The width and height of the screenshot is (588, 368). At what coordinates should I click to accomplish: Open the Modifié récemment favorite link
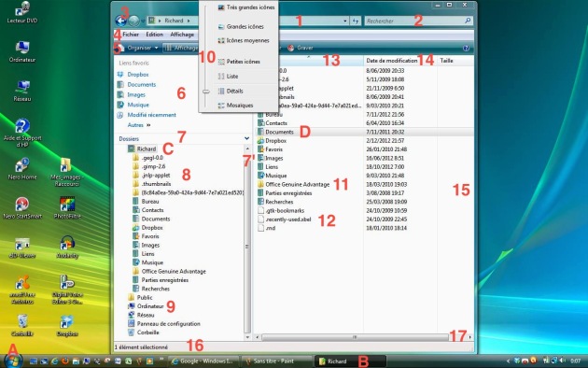coord(151,115)
